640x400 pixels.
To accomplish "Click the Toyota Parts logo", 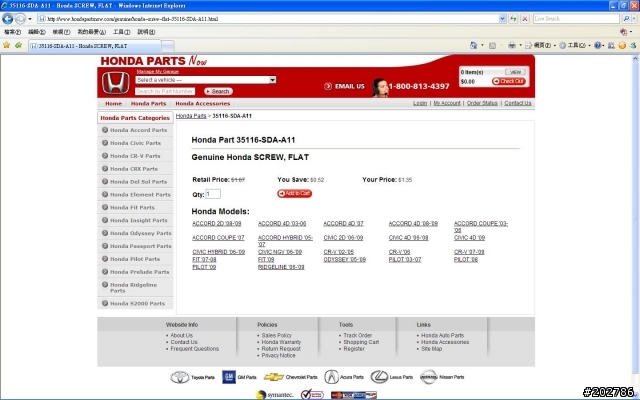I will point(192,377).
